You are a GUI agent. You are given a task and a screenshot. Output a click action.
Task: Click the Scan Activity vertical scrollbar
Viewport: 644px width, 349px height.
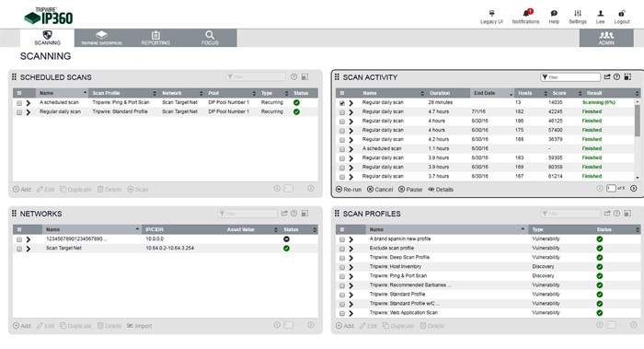tap(638, 139)
